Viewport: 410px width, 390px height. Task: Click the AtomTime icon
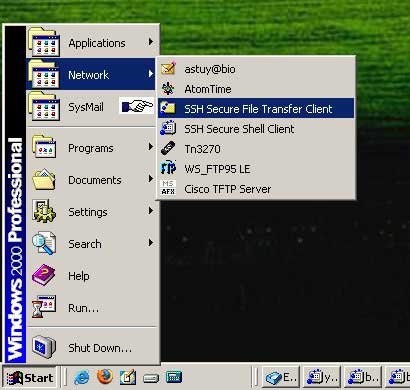tap(168, 89)
